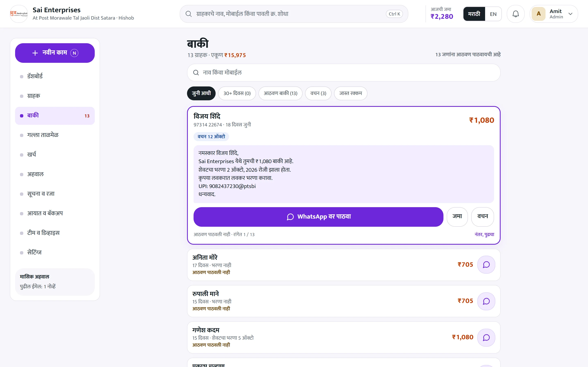Click search icon in top search bar
Image resolution: width=588 pixels, height=367 pixels.
pos(189,14)
